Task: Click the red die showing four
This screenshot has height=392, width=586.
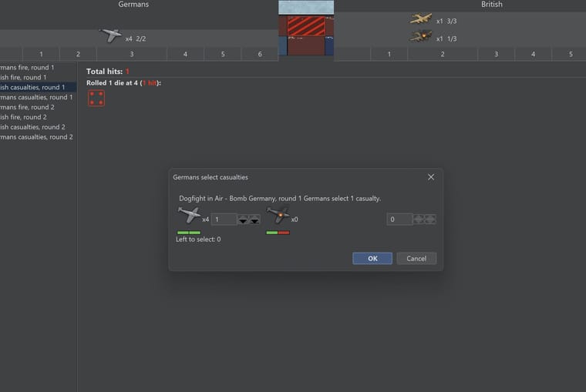Action: (96, 98)
